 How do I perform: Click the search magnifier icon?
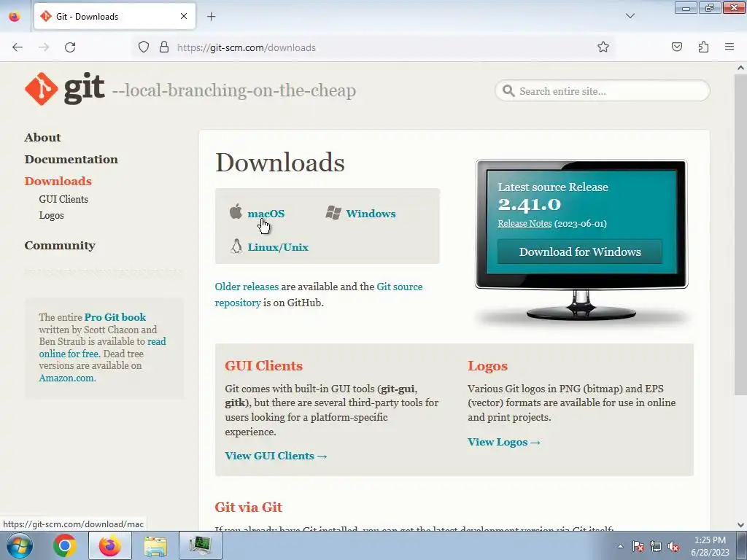tap(508, 90)
